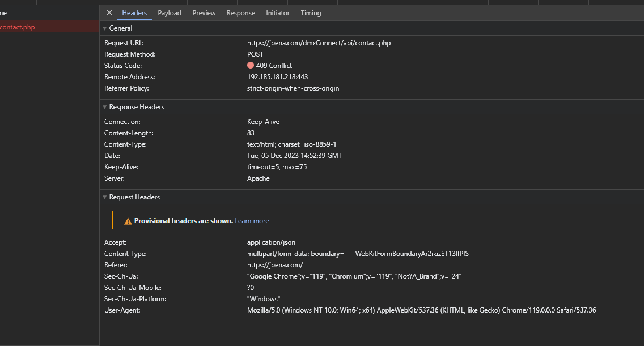
Task: Click the provisional headers warning icon
Action: point(128,221)
